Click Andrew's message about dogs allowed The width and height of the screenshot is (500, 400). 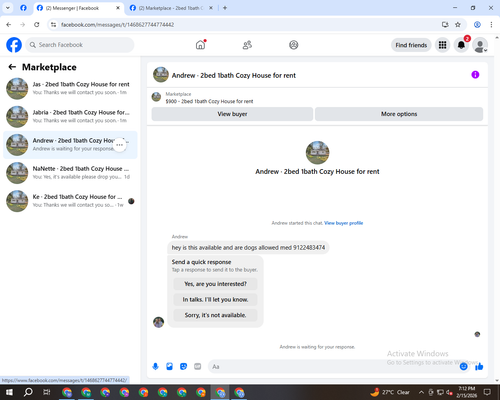tap(248, 248)
